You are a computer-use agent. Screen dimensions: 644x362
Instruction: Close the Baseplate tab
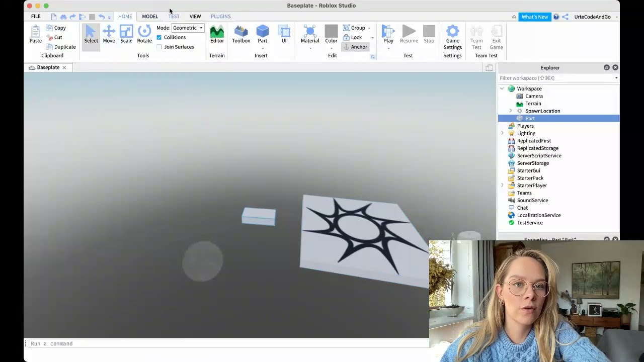pyautogui.click(x=64, y=67)
